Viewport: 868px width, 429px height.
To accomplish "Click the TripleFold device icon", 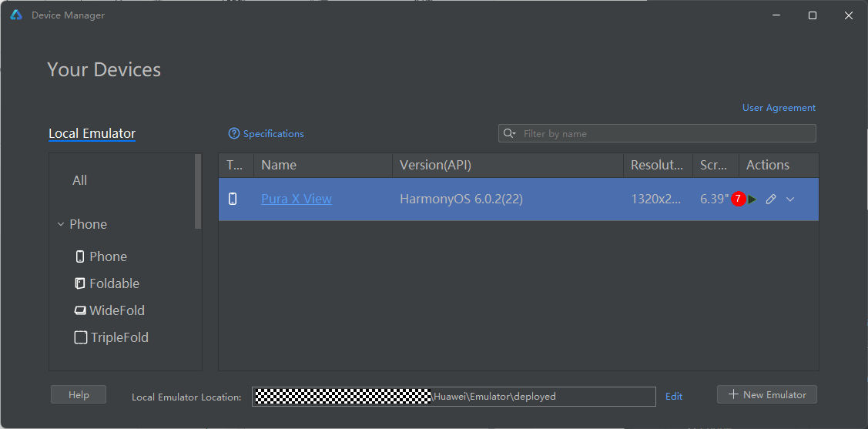I will [81, 337].
